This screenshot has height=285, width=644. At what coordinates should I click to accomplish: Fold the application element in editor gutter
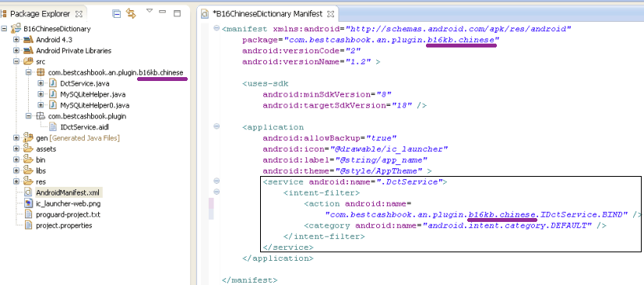pos(216,126)
